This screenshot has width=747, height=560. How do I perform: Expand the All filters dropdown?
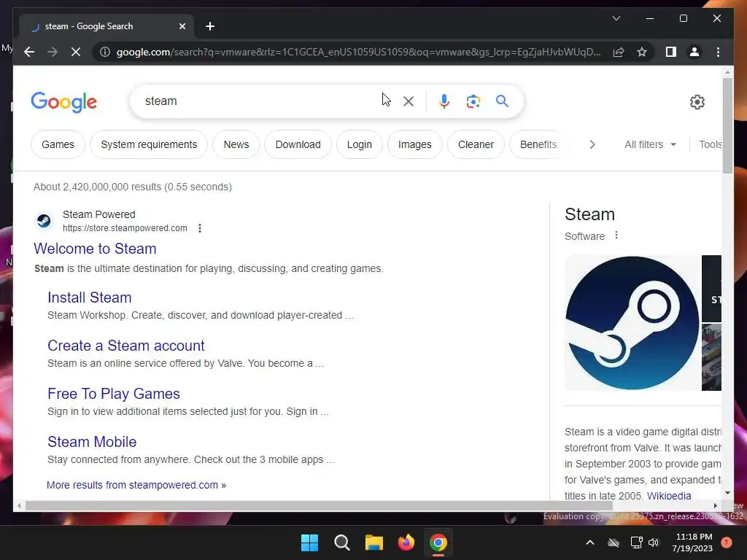650,144
